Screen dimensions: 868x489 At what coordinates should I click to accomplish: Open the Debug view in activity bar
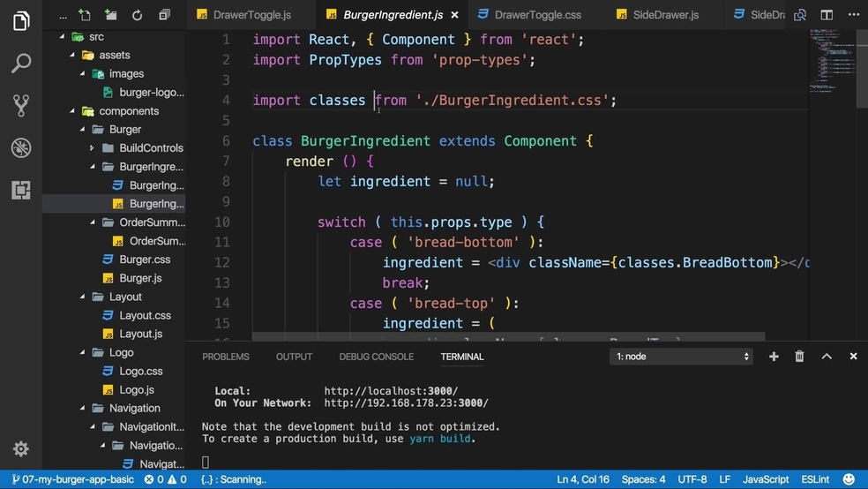coord(21,147)
